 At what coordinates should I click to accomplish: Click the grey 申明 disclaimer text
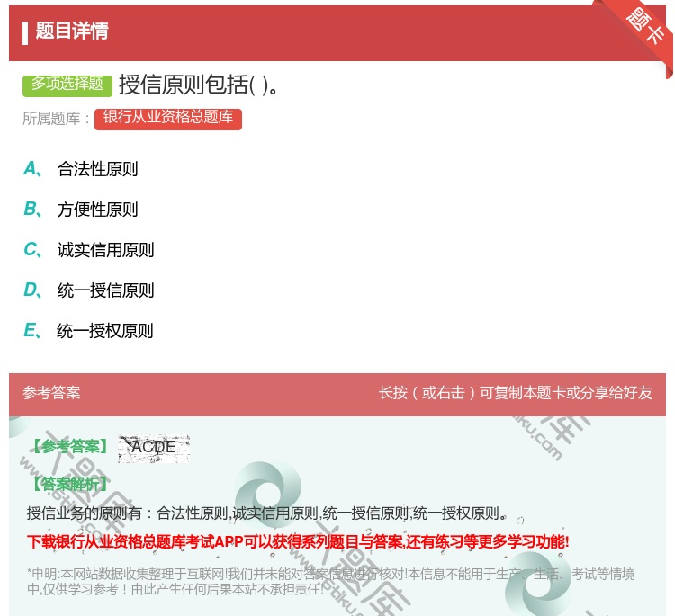pos(330,581)
